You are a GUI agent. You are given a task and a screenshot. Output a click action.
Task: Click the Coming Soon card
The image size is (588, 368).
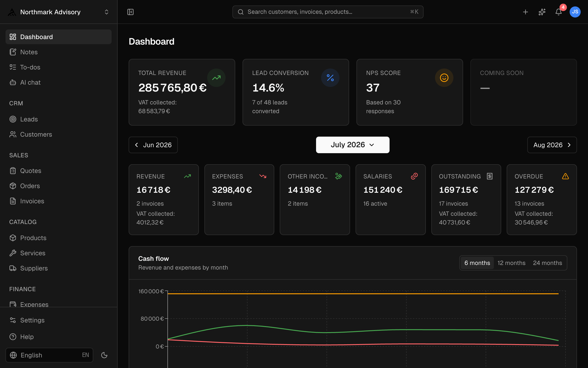coord(523,92)
